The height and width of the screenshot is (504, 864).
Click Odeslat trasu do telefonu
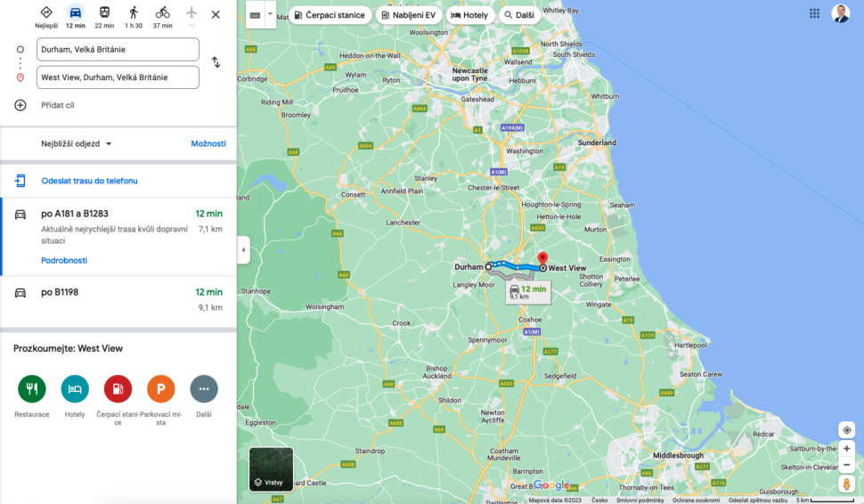point(89,181)
